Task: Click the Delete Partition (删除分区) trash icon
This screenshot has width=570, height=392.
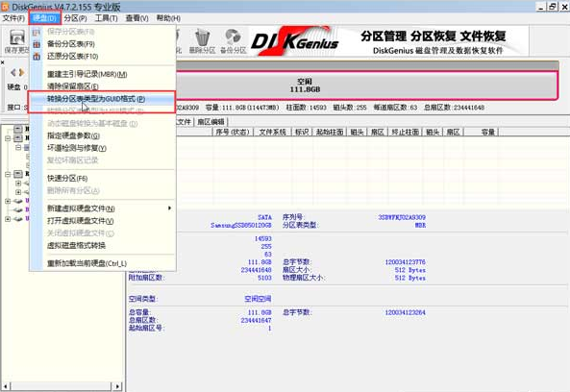Action: pyautogui.click(x=202, y=37)
